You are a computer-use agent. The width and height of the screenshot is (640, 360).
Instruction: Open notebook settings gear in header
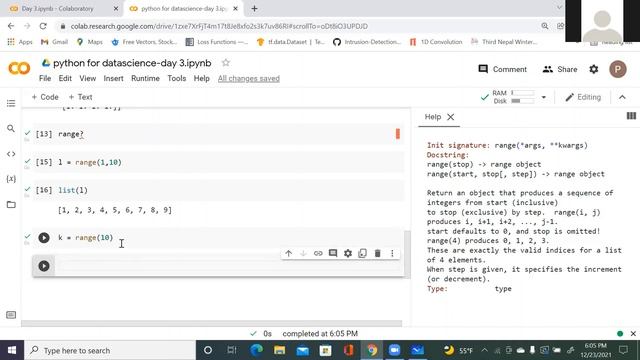coord(594,69)
